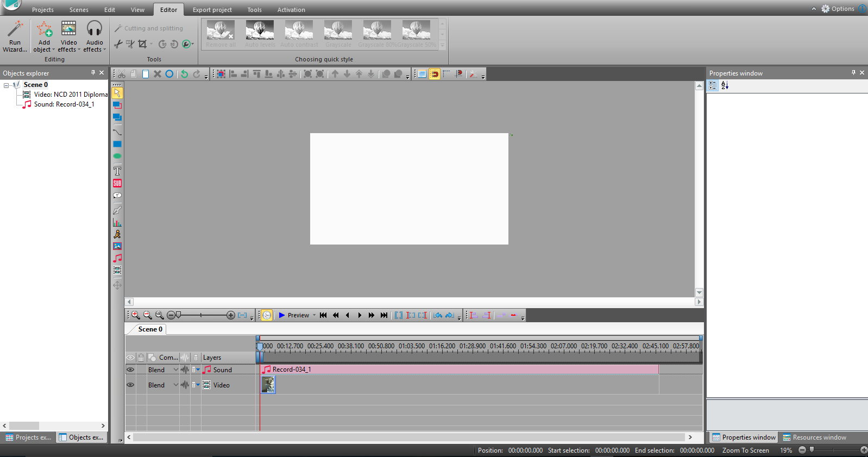Click the status bar zoom slider handle
Screen dimensions: 868x457
click(x=812, y=450)
